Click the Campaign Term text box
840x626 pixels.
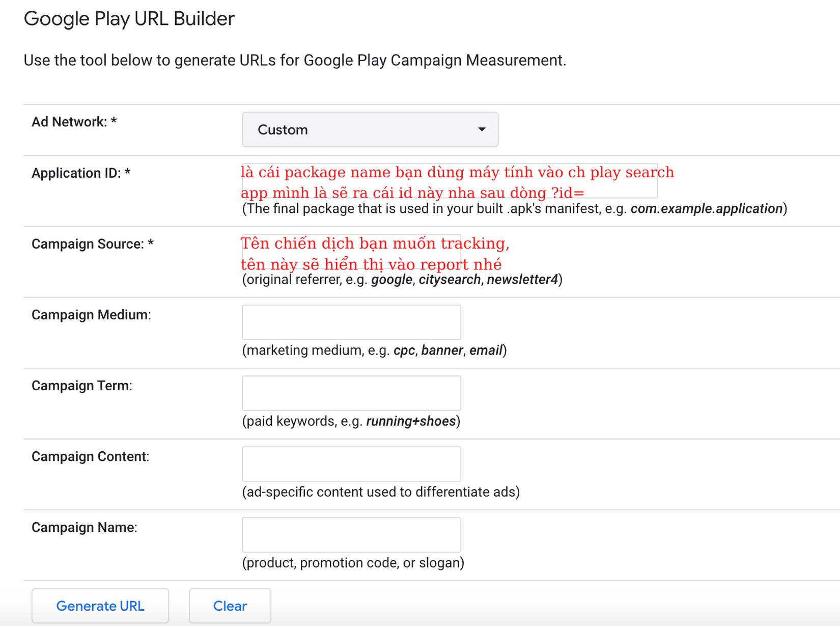point(351,393)
